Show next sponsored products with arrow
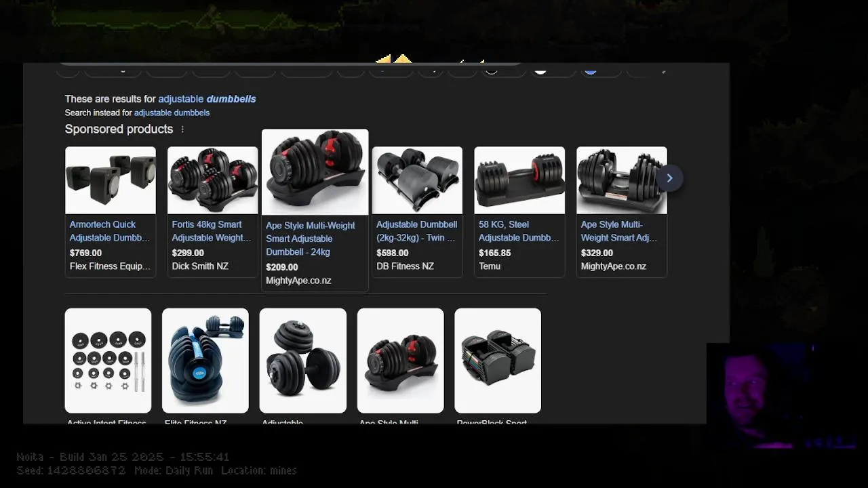The height and width of the screenshot is (488, 868). pyautogui.click(x=669, y=178)
